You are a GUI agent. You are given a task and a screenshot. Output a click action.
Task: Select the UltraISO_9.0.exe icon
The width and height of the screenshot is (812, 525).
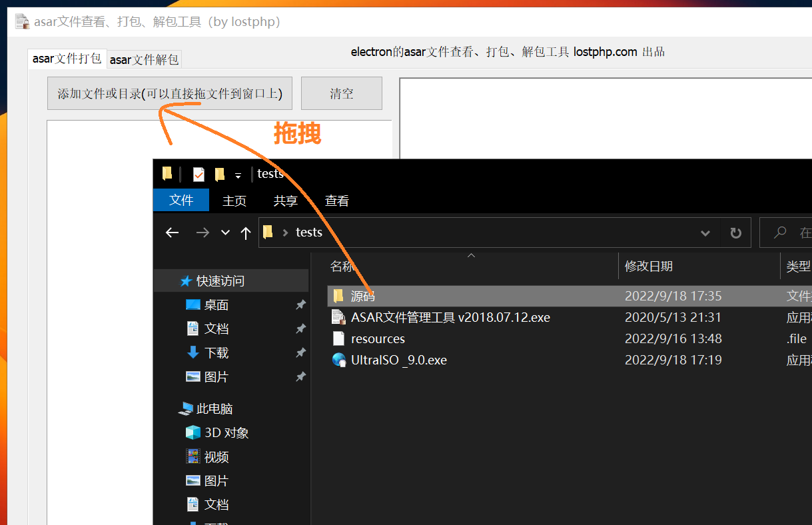339,360
